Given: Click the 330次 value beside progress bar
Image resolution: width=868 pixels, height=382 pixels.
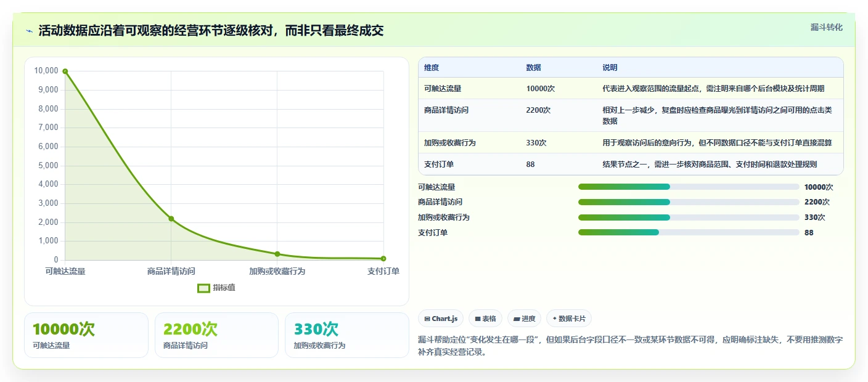Looking at the screenshot, I should [815, 217].
